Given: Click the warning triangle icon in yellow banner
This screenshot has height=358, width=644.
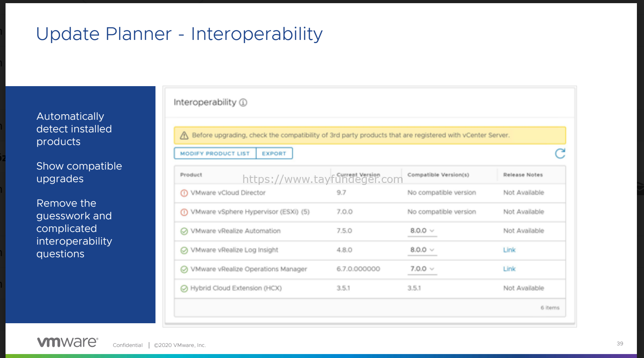Looking at the screenshot, I should click(x=184, y=136).
